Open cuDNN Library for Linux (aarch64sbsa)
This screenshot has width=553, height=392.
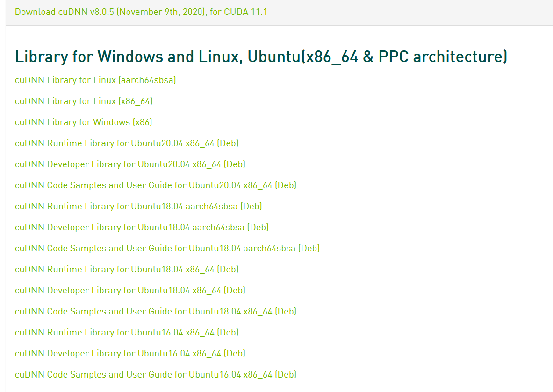click(x=95, y=80)
